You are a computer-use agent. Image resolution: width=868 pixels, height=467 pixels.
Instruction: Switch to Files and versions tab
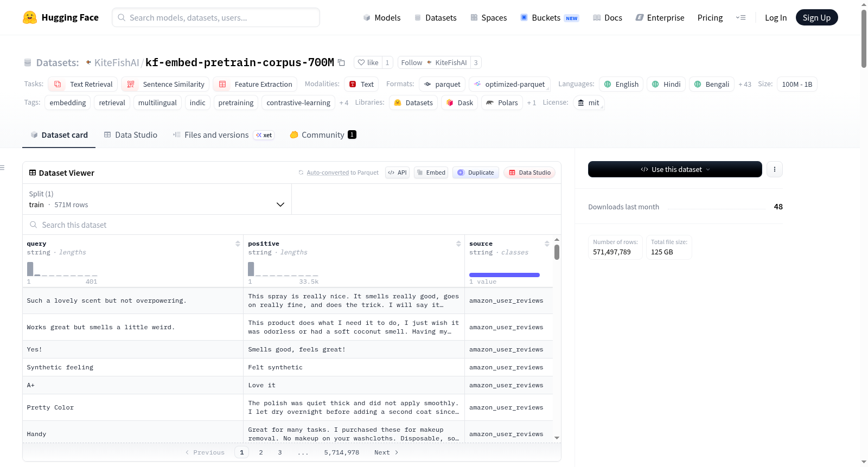(224, 135)
